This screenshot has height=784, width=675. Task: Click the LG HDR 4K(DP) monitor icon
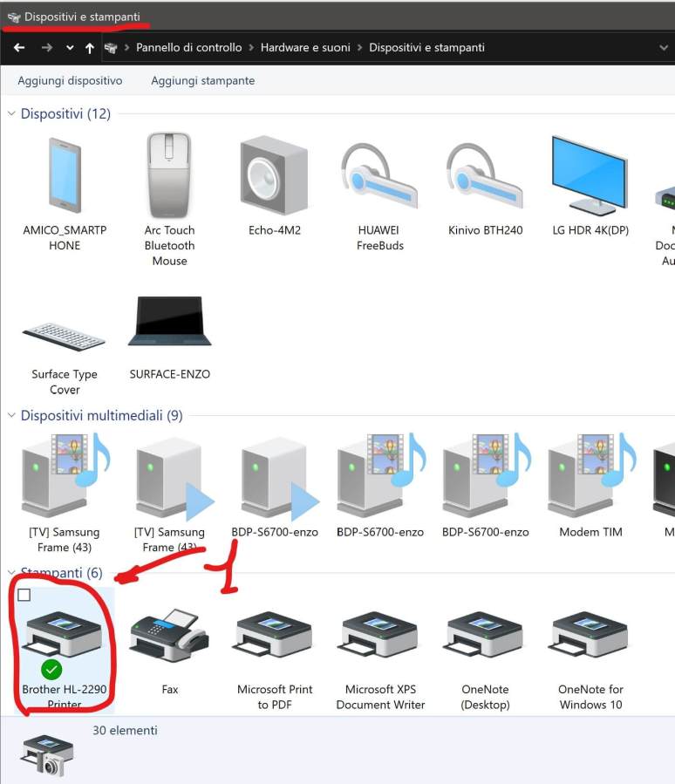(590, 176)
